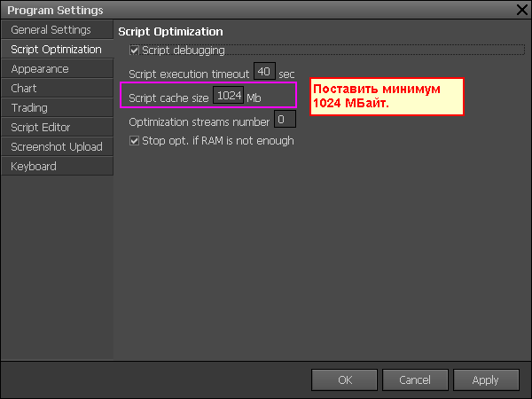The height and width of the screenshot is (399, 532).
Task: Toggle the Script debugging checkbox
Action: click(x=135, y=51)
